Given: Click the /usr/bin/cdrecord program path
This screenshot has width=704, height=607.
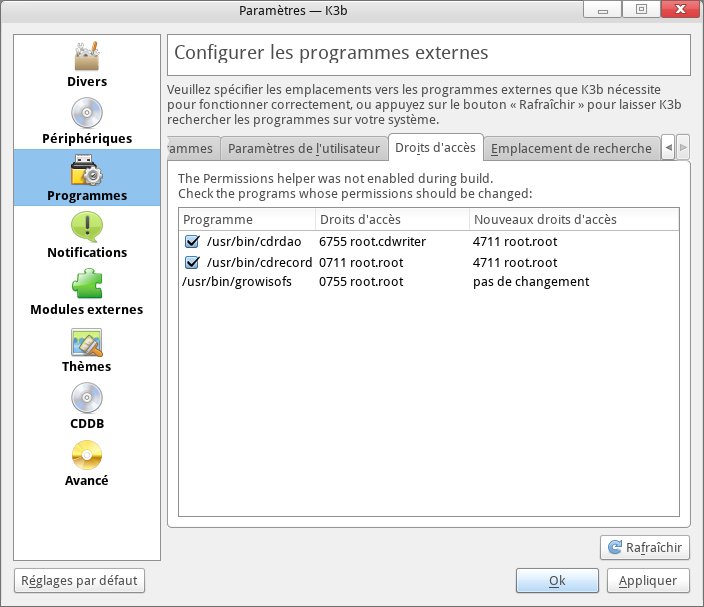Looking at the screenshot, I should pyautogui.click(x=260, y=262).
